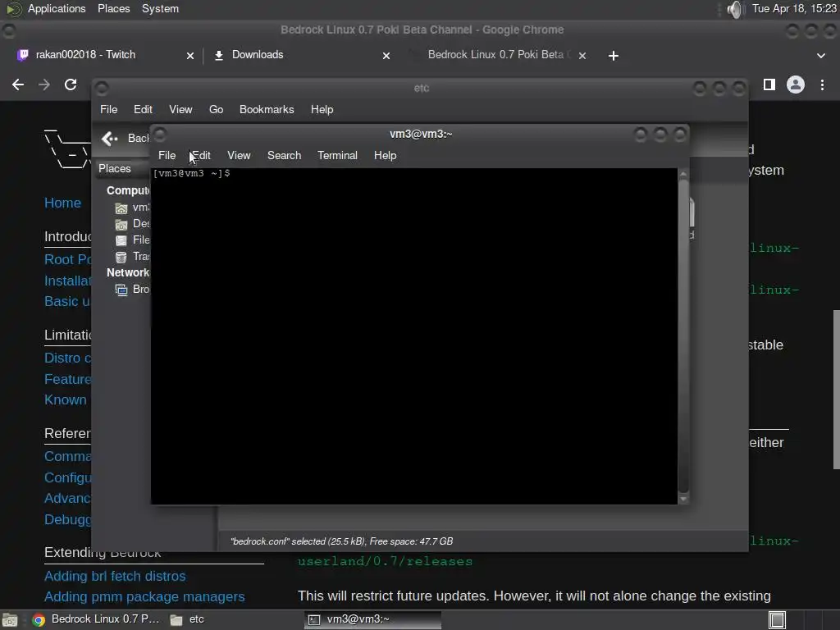
Task: Open a new Chrome tab
Action: 614,56
